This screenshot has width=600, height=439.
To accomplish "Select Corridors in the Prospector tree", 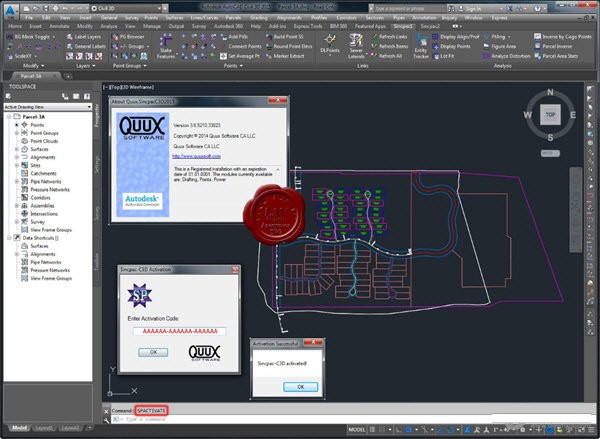I will click(40, 197).
